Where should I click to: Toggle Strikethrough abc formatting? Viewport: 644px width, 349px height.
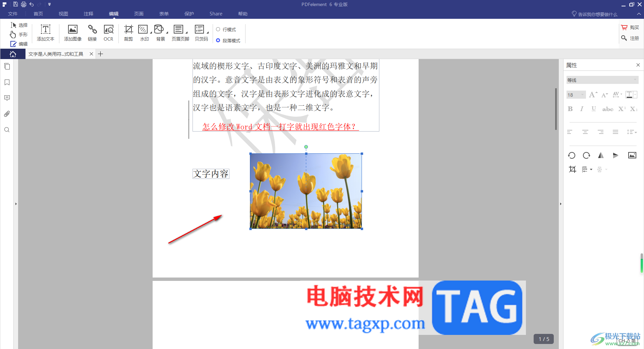pyautogui.click(x=608, y=109)
